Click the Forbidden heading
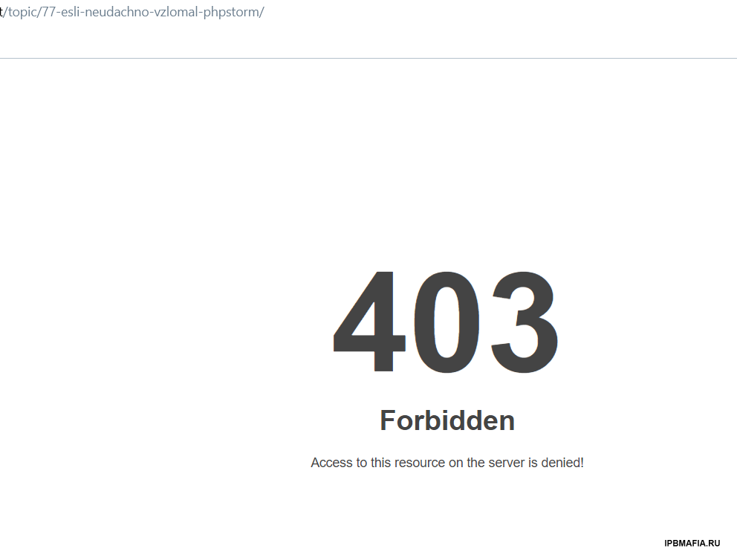This screenshot has height=560, width=737. [447, 420]
